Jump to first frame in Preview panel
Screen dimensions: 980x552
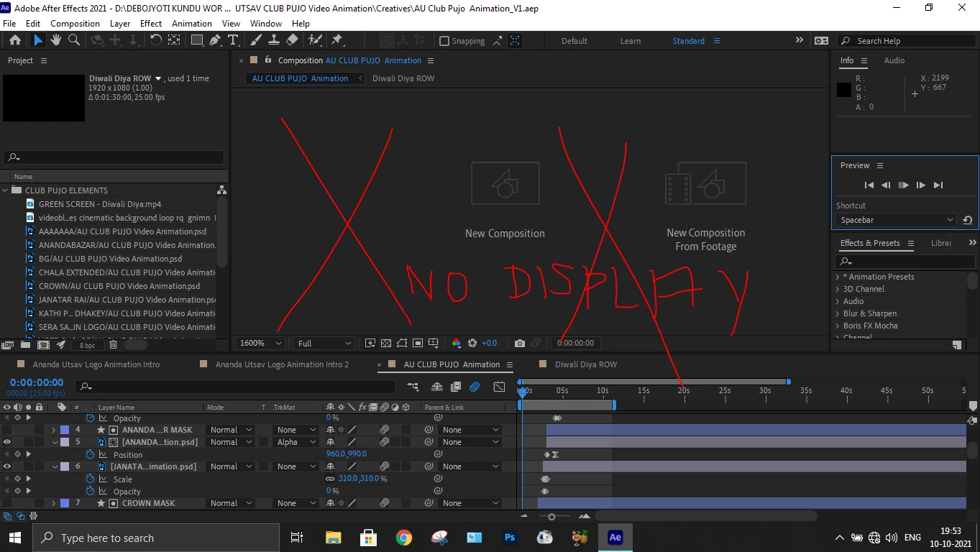click(x=869, y=185)
